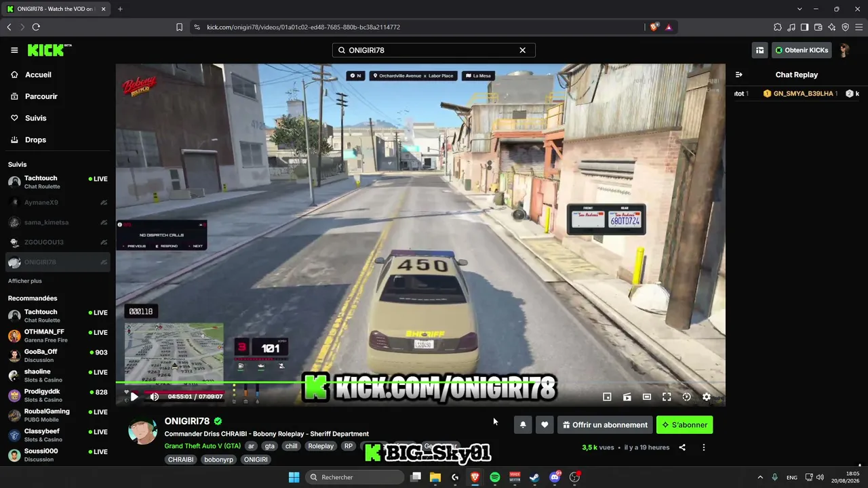Open AymaneX9 offline channel
The image size is (868, 488).
[58, 202]
